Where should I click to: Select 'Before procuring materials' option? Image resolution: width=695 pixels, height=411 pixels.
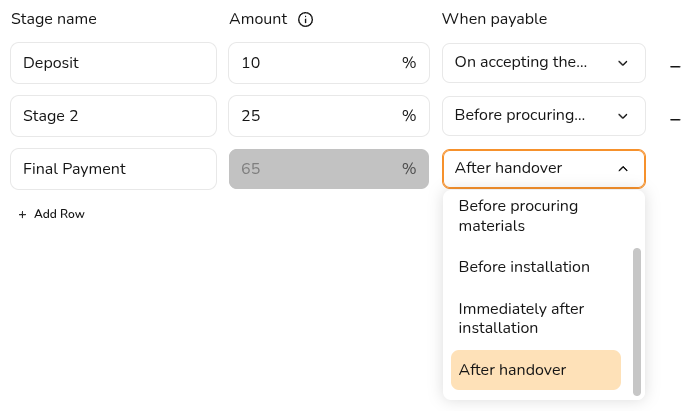[x=518, y=216]
